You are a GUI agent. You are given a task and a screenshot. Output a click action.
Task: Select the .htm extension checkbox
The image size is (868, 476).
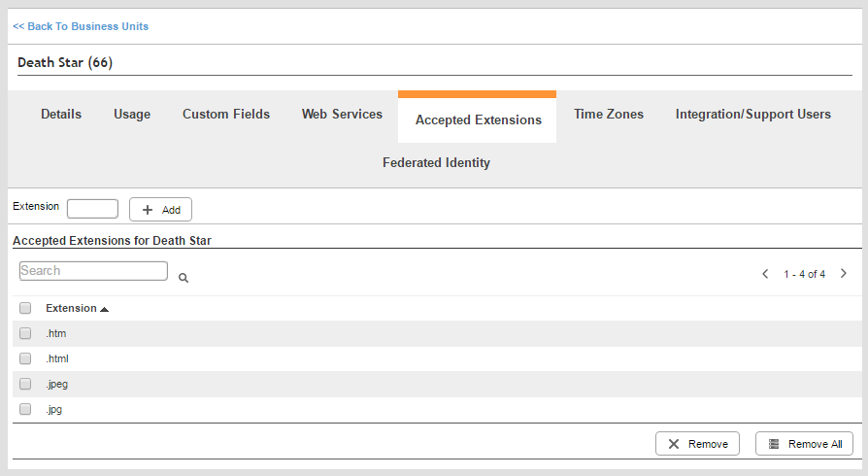[25, 333]
